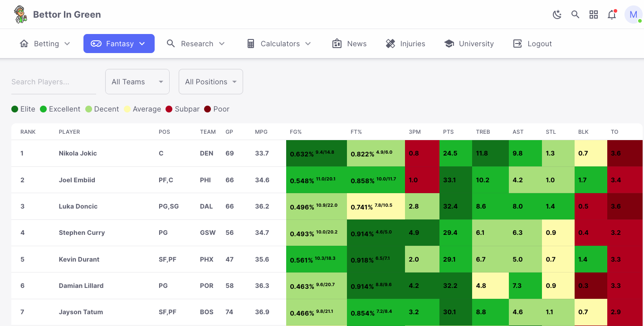Screen dimensions: 644x326
Task: Click the PG,SG position cell
Action: 169,206
